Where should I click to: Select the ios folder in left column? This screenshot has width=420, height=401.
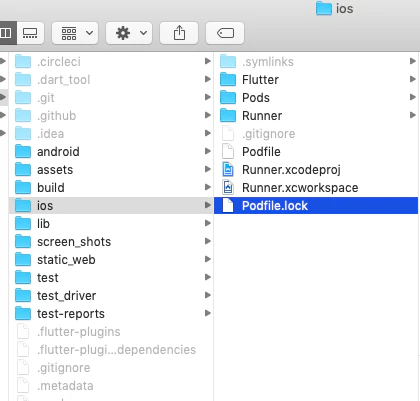click(x=111, y=206)
